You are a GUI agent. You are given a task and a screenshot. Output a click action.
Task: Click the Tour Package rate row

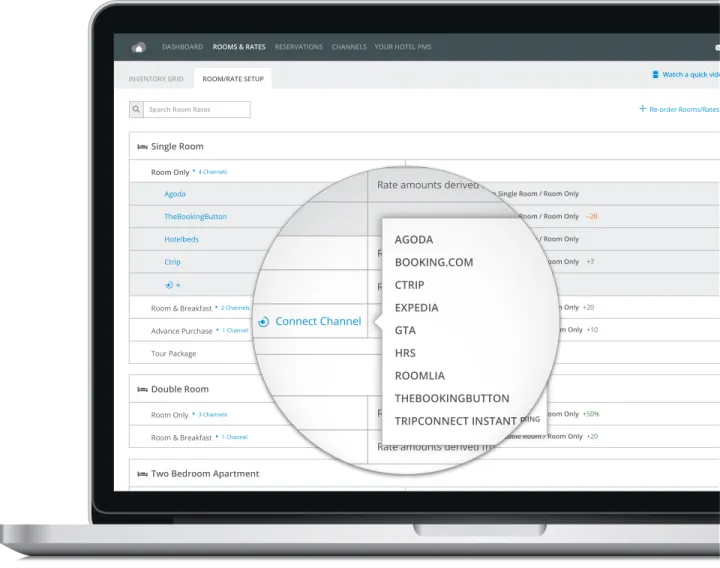[174, 354]
